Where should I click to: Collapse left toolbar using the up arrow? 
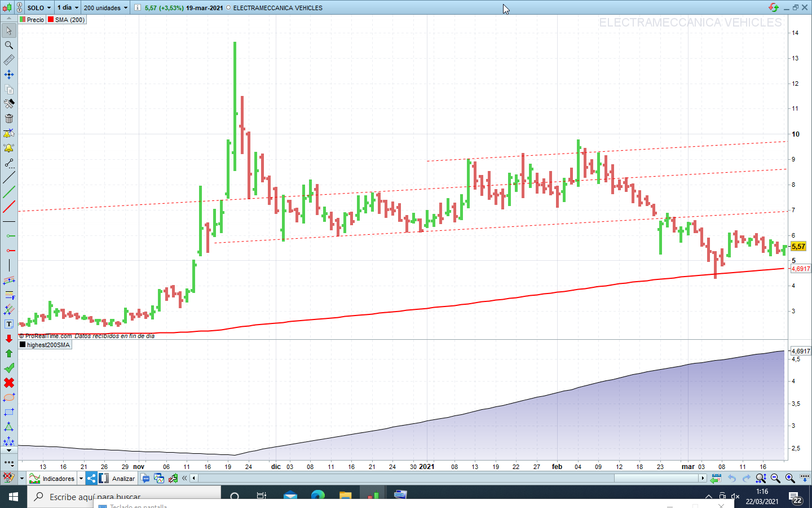point(9,19)
